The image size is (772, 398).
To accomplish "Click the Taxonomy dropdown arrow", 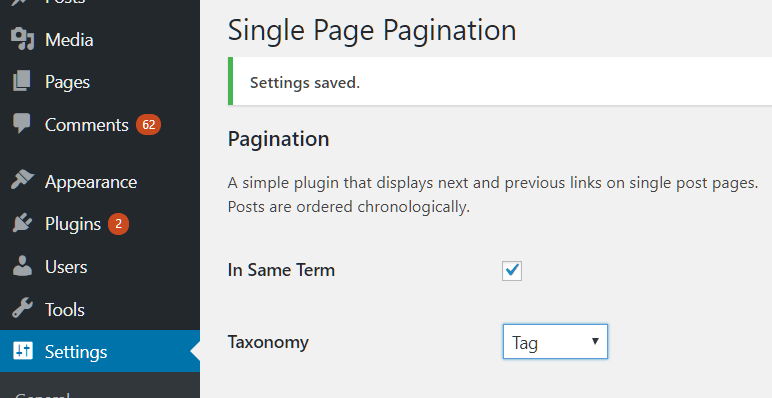I will pos(595,341).
